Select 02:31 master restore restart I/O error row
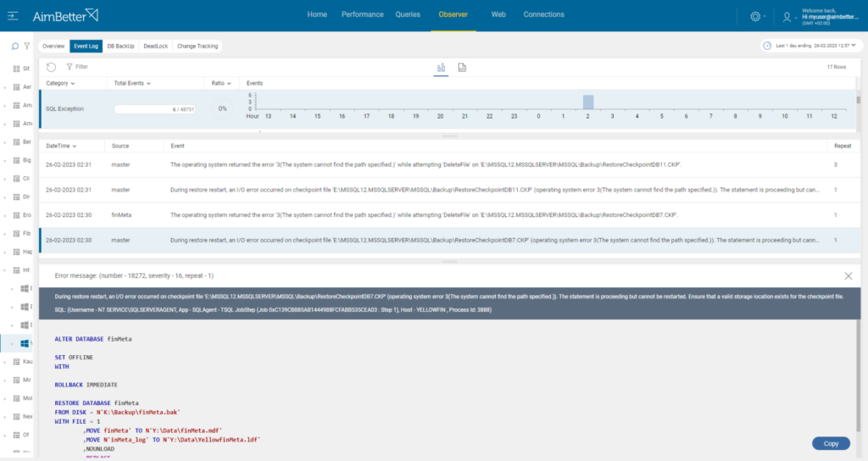The width and height of the screenshot is (868, 461). click(x=449, y=190)
